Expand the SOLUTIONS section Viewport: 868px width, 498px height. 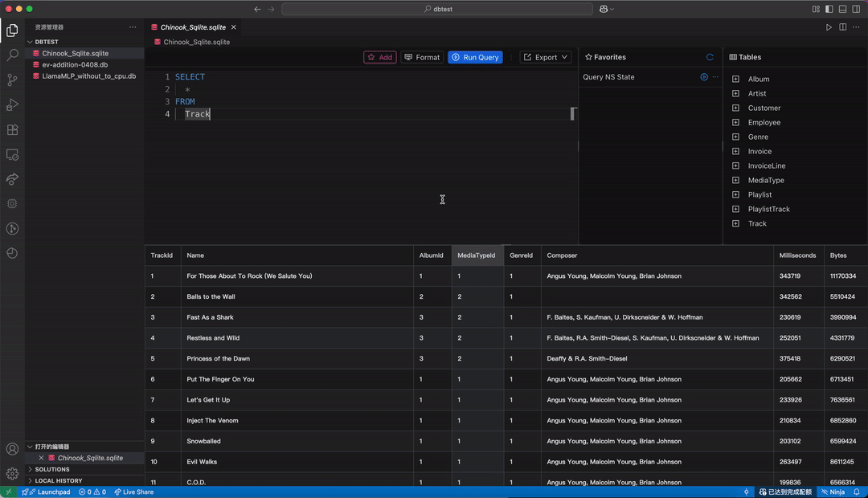[x=84, y=469]
